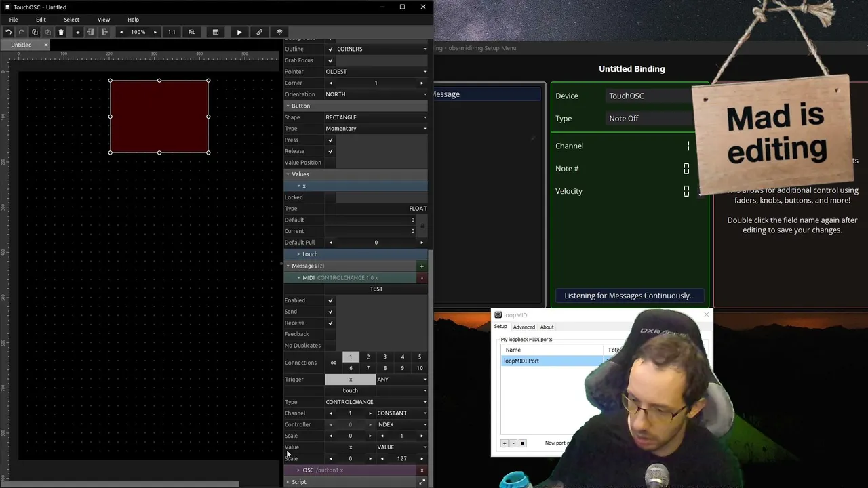
Task: Open the message Type CONTROLCHANGE dropdown
Action: click(x=376, y=402)
